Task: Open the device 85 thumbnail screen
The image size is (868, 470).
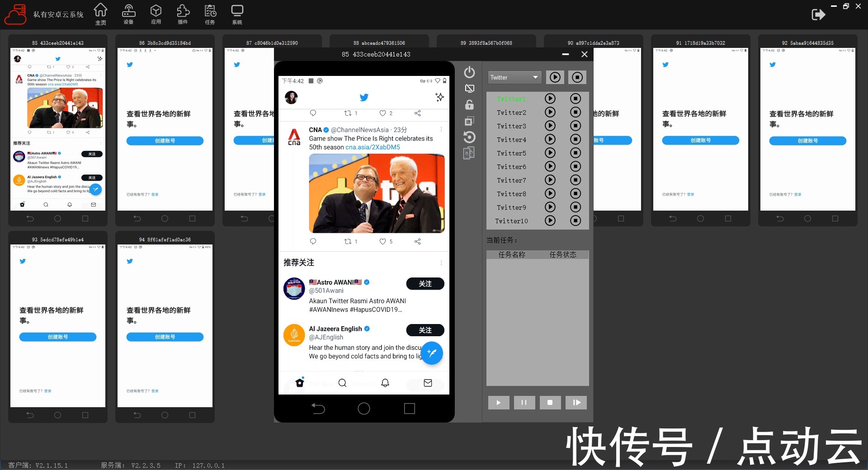Action: (58, 129)
